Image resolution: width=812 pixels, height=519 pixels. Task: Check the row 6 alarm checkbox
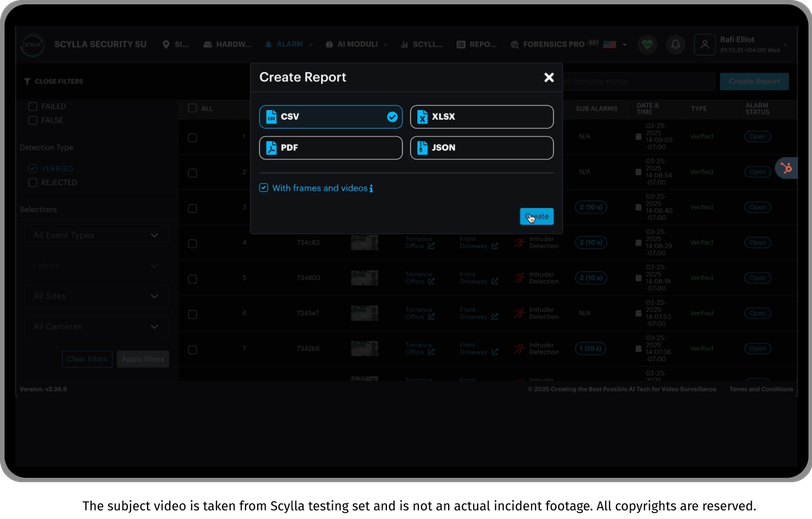[x=192, y=314]
